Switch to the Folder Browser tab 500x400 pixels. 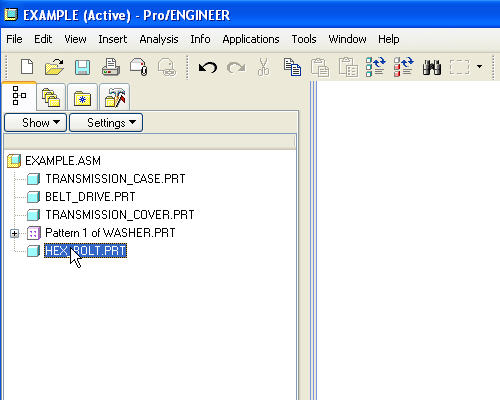(51, 97)
